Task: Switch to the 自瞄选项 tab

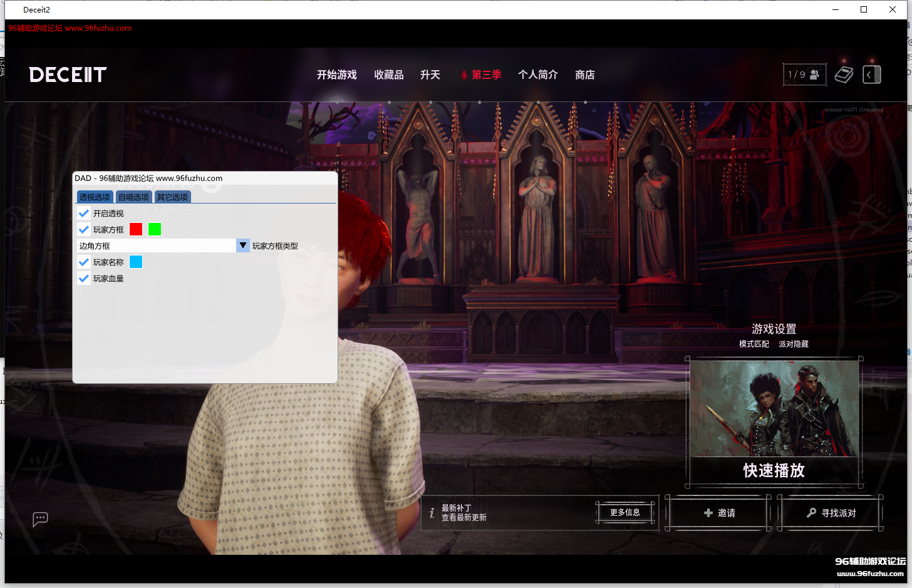Action: (133, 197)
